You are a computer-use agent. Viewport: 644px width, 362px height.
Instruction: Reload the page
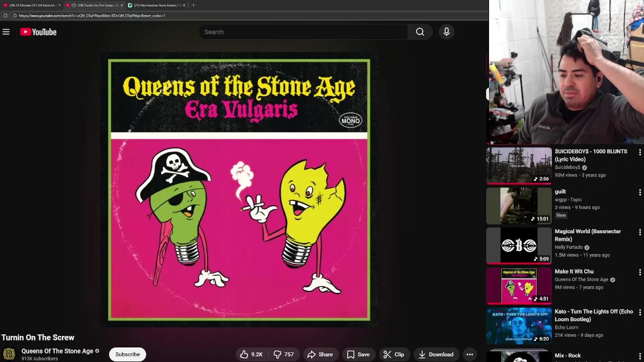[5, 16]
